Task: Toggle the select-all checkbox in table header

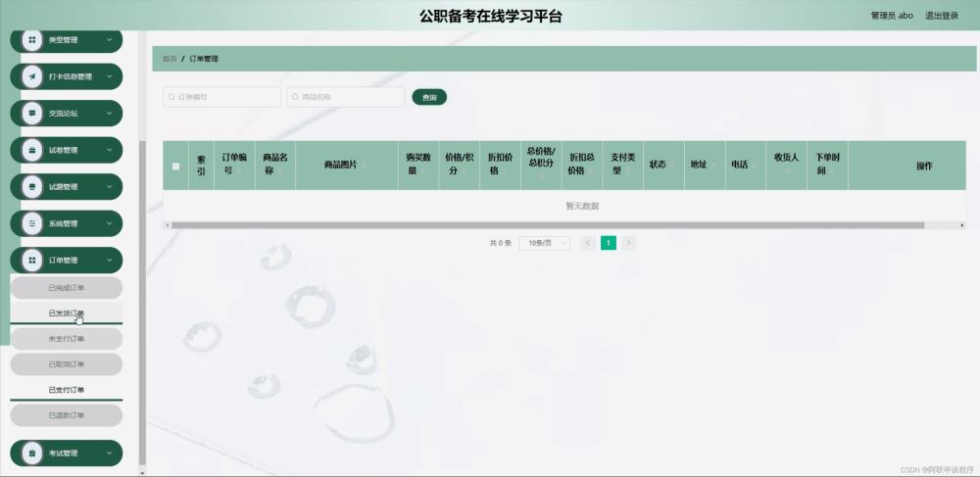Action: tap(175, 167)
